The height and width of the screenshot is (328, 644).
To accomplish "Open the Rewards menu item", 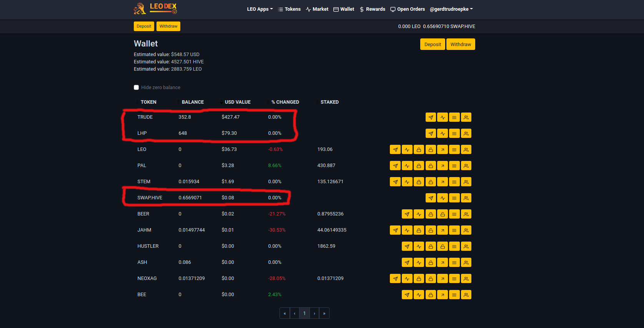I will (x=372, y=9).
